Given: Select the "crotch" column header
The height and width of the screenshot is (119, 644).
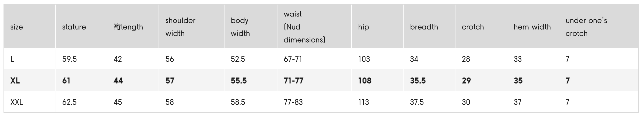Looking at the screenshot, I should [473, 27].
